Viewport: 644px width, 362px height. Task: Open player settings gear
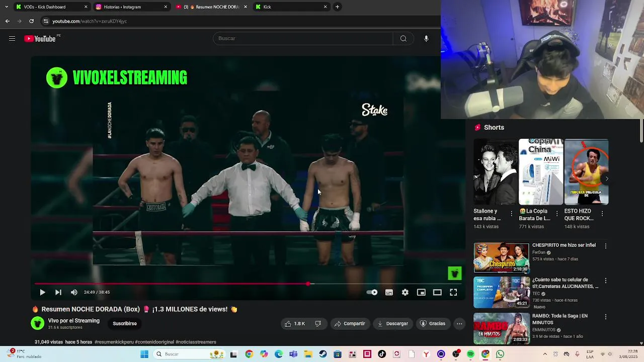[405, 292]
